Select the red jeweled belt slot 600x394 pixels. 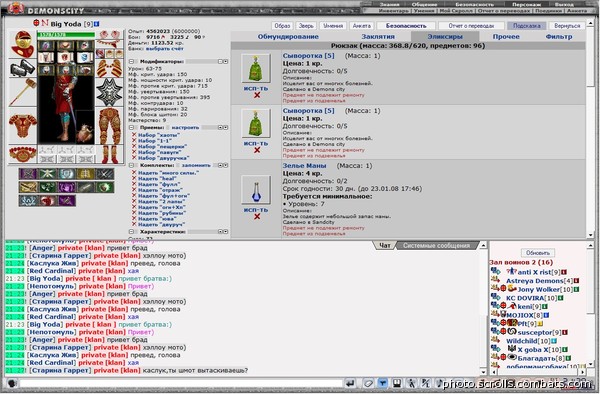pyautogui.click(x=23, y=154)
